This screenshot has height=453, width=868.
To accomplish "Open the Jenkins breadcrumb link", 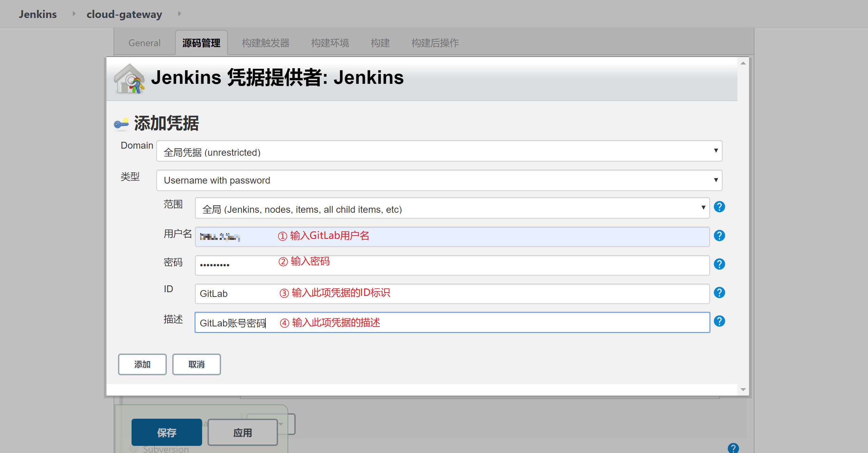I will coord(38,14).
